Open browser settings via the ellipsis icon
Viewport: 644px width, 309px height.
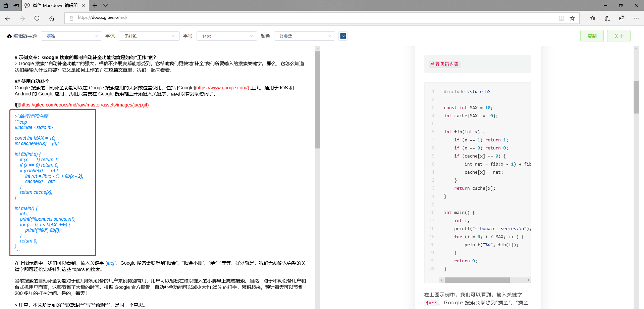pyautogui.click(x=636, y=18)
